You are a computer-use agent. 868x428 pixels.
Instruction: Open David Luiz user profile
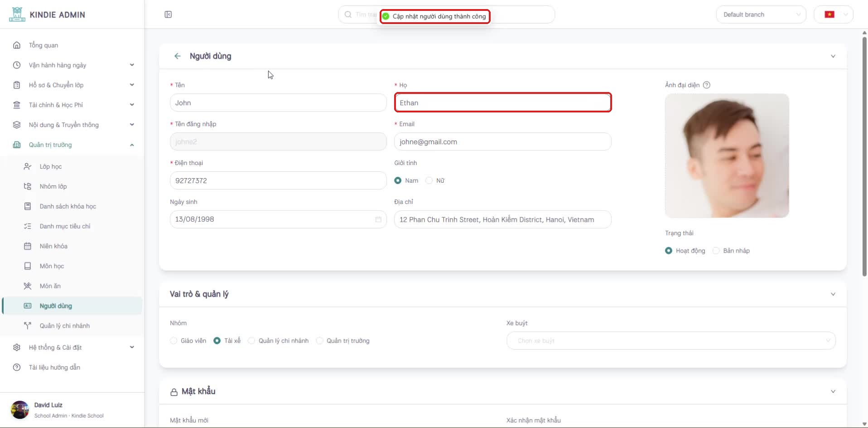coord(58,410)
